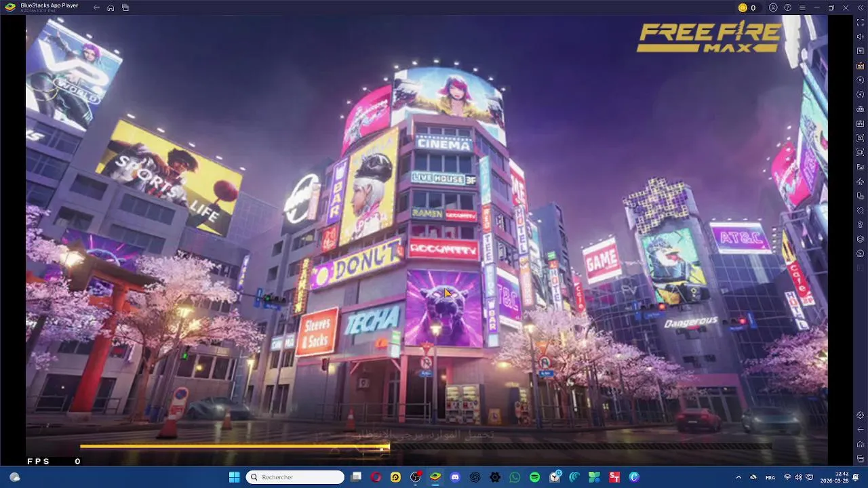868x488 pixels.
Task: Open the account profile icon in title bar
Action: point(773,7)
